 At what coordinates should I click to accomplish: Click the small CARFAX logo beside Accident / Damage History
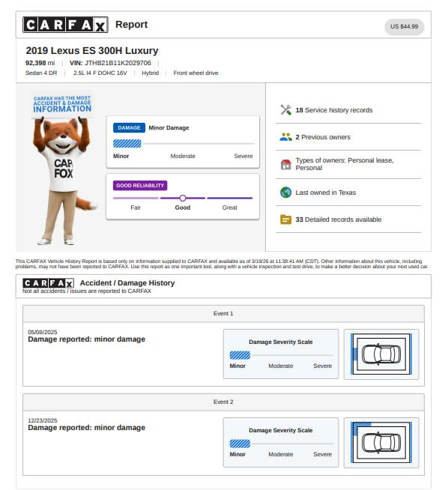pos(48,283)
